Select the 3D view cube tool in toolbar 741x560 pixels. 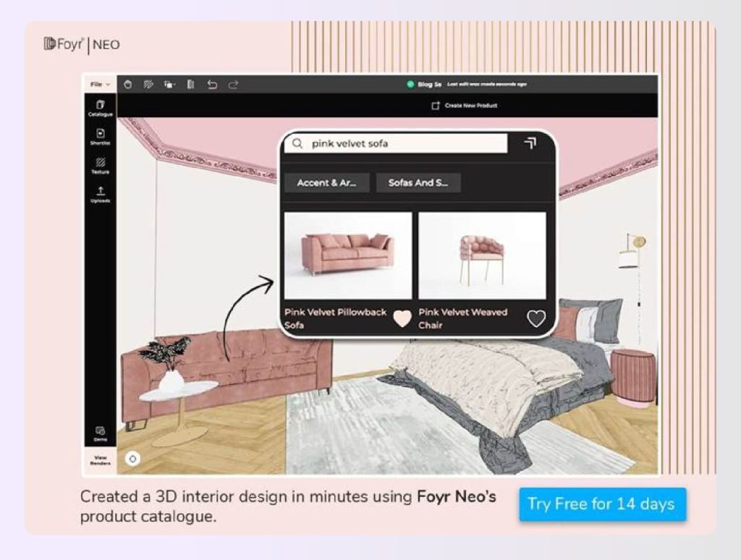tap(127, 85)
